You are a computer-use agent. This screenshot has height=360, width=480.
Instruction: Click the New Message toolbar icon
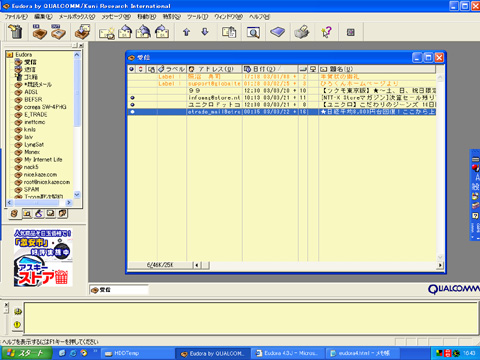click(x=107, y=33)
